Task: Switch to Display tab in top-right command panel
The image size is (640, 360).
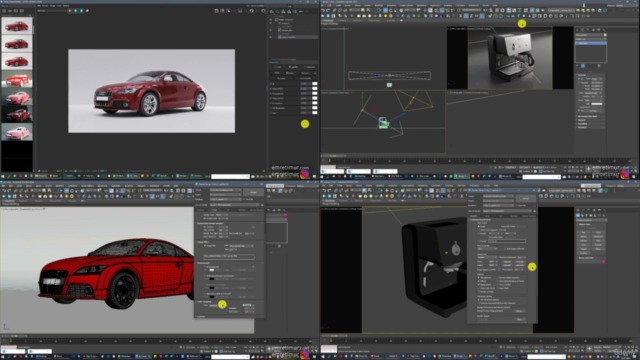Action: 599,30
